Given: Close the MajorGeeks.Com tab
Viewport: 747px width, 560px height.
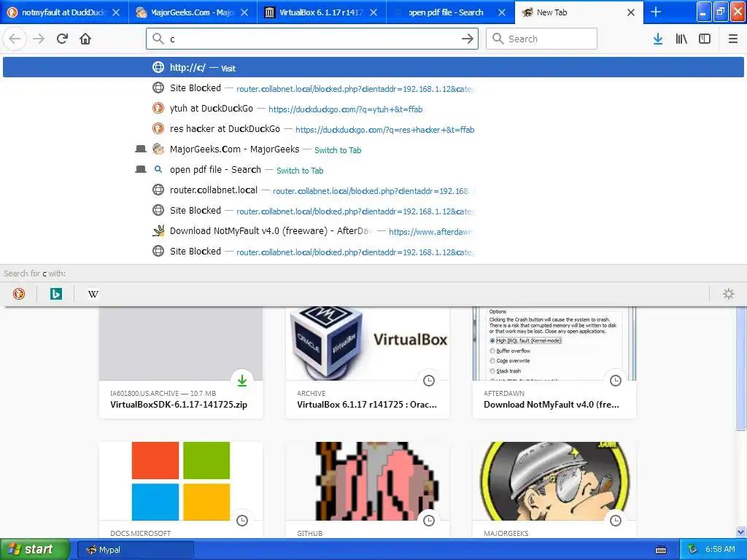Looking at the screenshot, I should click(244, 12).
